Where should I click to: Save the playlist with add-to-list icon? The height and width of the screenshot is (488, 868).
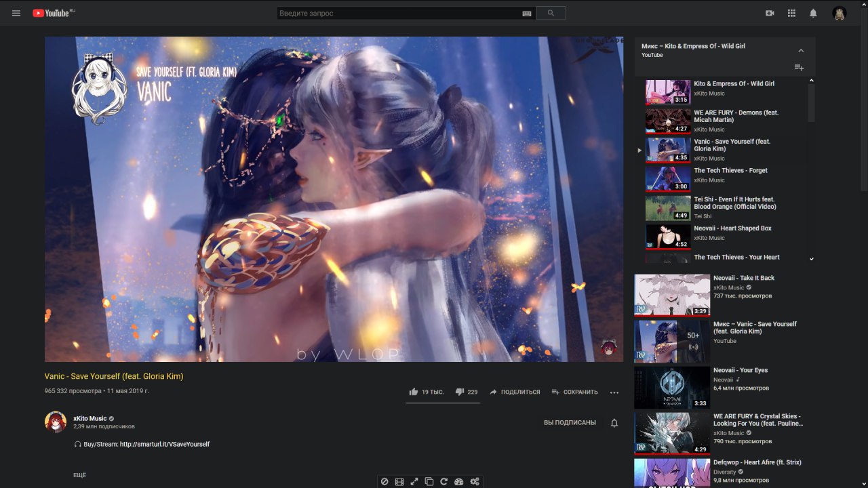coord(799,67)
